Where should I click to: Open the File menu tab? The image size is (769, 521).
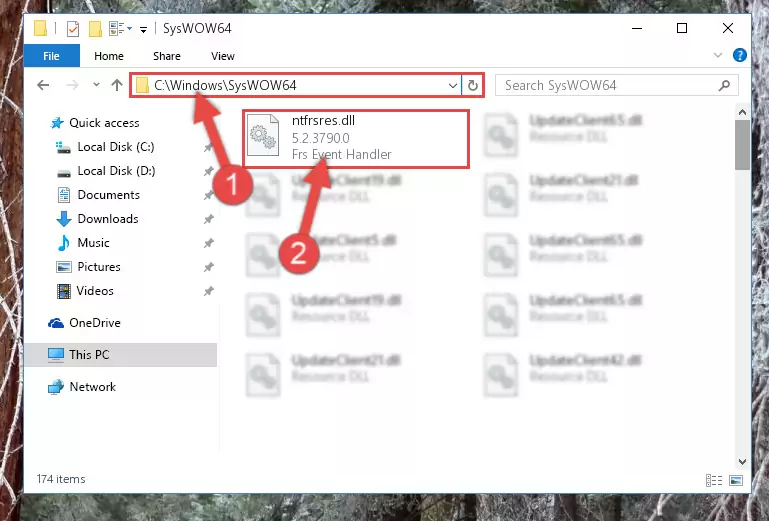51,56
